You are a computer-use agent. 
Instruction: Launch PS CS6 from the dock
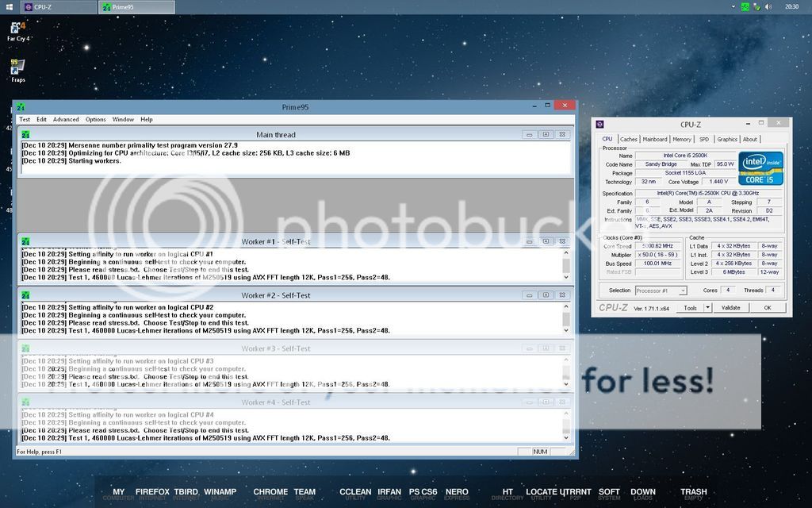(x=423, y=494)
